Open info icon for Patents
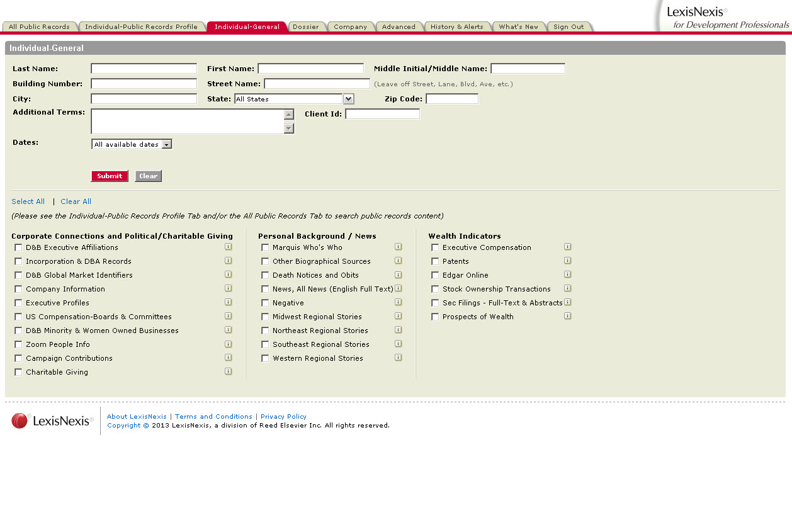Screen dimensions: 792x532 click(x=567, y=261)
